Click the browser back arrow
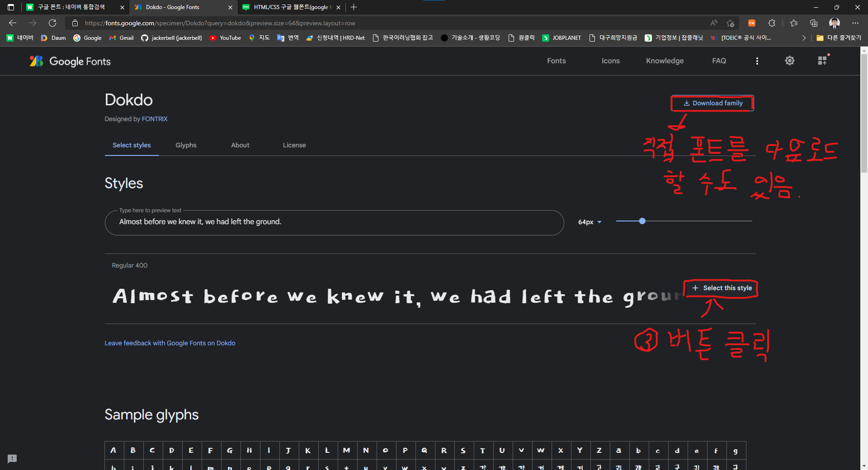This screenshot has width=868, height=470. click(13, 23)
